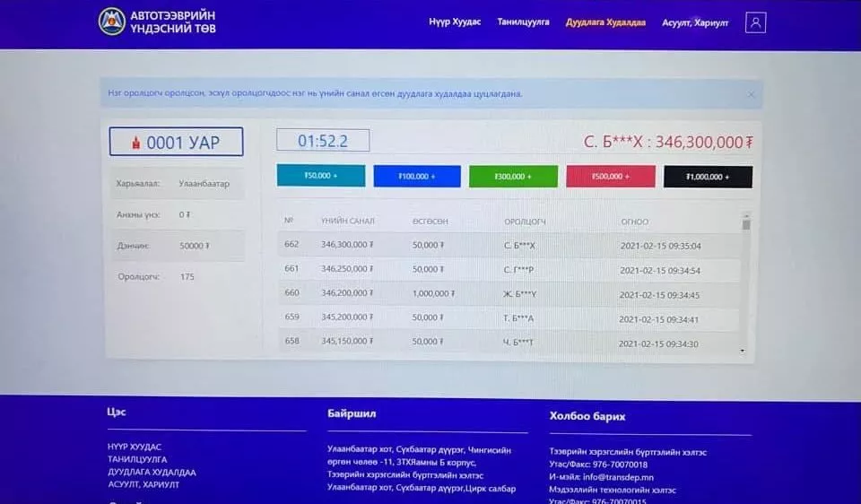Image resolution: width=861 pixels, height=504 pixels.
Task: Click the ОГНОО column header
Action: pos(635,222)
